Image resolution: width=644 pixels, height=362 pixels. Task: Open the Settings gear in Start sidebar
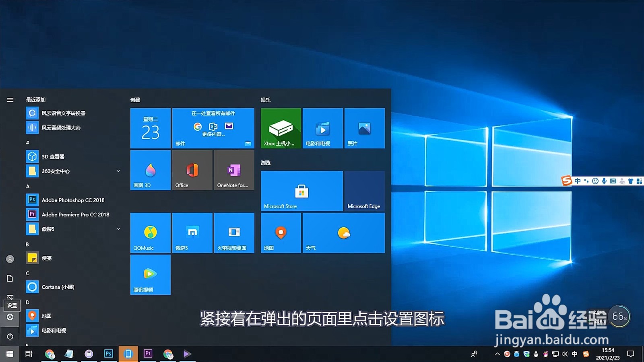pos(10,317)
